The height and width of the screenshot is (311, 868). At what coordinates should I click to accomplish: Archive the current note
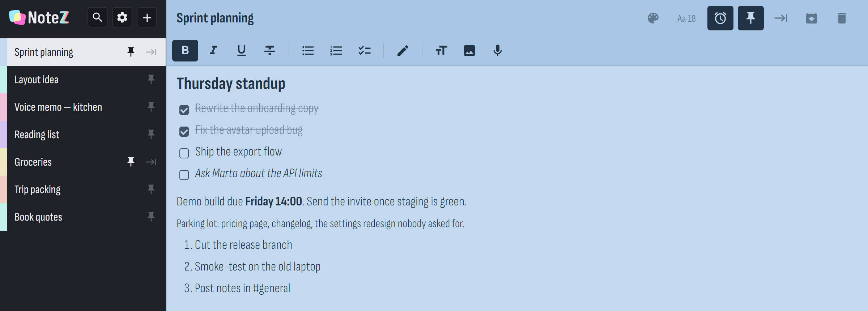[811, 18]
